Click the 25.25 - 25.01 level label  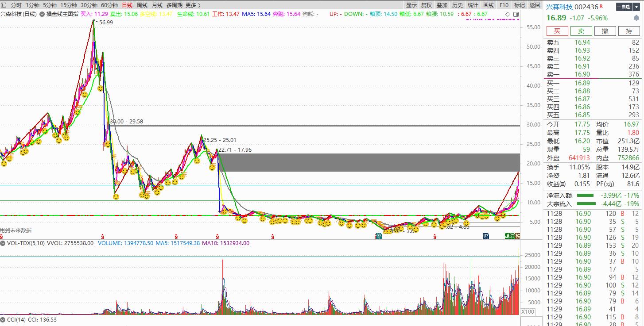[x=220, y=140]
